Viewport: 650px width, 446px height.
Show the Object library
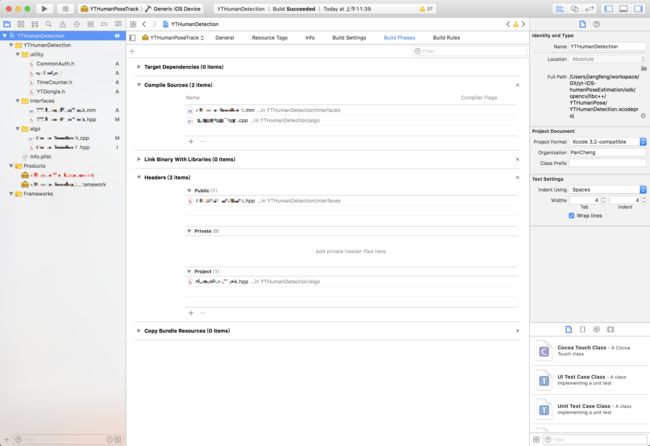coord(597,329)
